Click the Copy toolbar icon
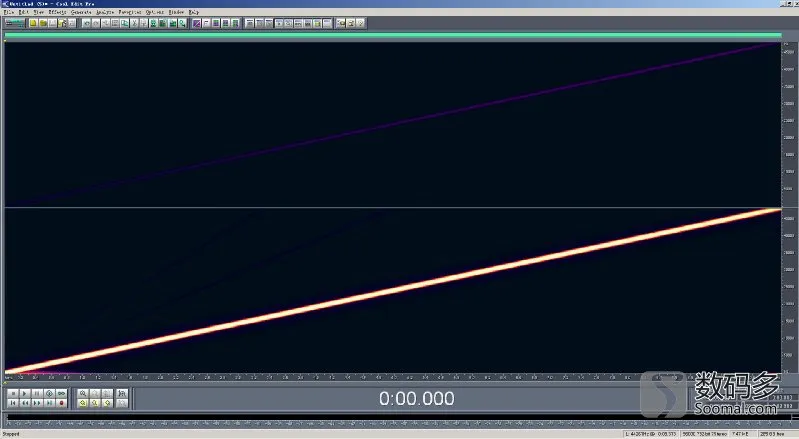Screen dimensions: 799x439 125,23
